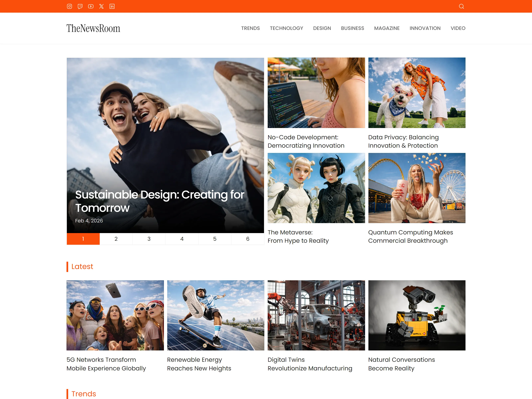The height and width of the screenshot is (399, 532).
Task: Click the Trends section heading
Action: (84, 394)
